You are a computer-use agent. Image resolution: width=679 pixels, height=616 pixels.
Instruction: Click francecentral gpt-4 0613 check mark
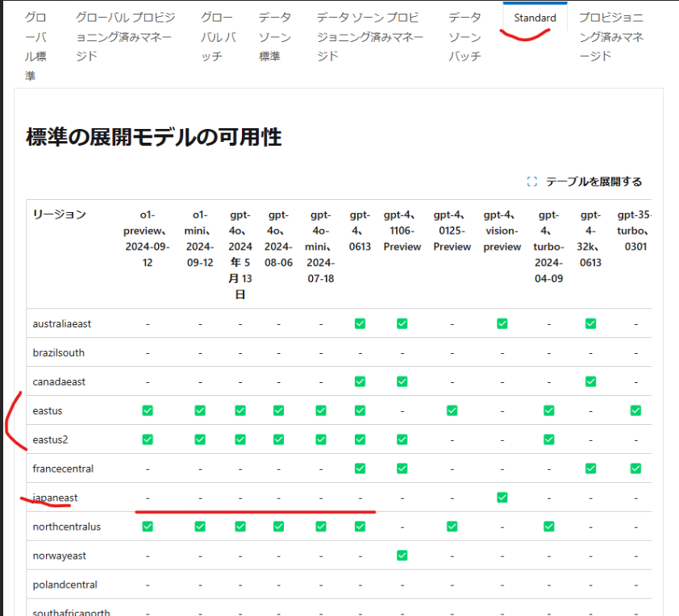[360, 468]
